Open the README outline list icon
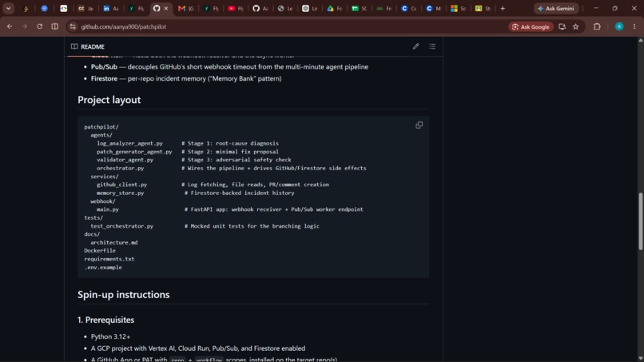Image resolution: width=644 pixels, height=362 pixels. [432, 46]
